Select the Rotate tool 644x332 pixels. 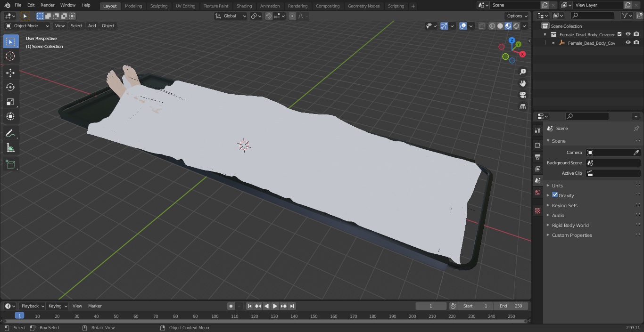point(10,87)
